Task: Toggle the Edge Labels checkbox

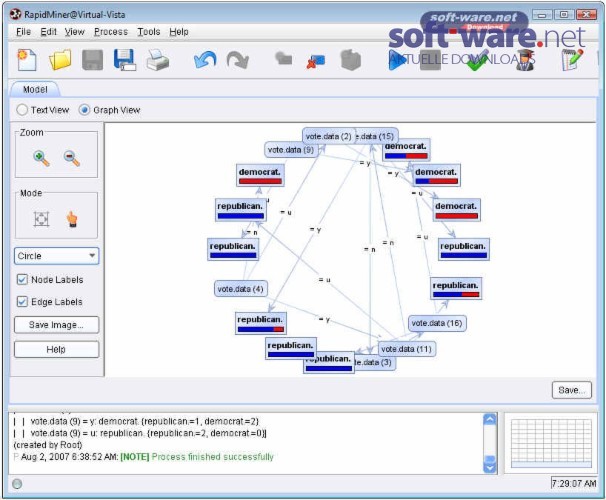Action: [x=22, y=301]
